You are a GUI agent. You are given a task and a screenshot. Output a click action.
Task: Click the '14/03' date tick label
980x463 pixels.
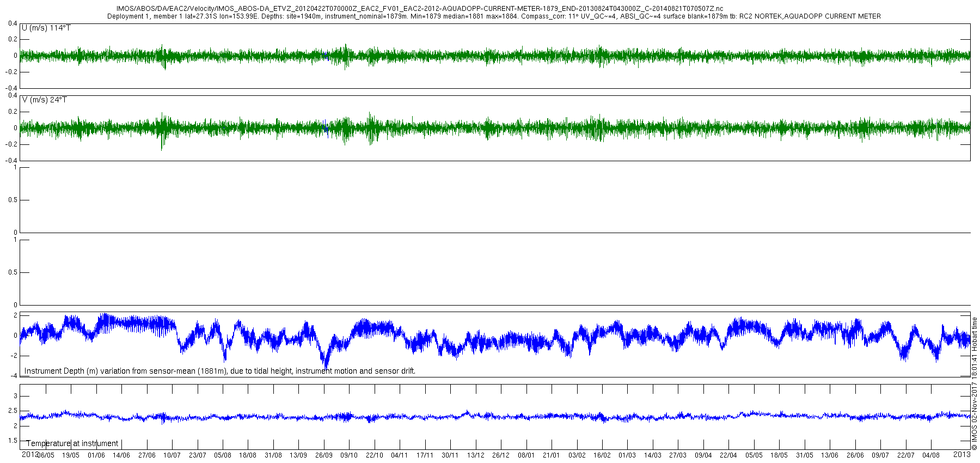(x=653, y=455)
